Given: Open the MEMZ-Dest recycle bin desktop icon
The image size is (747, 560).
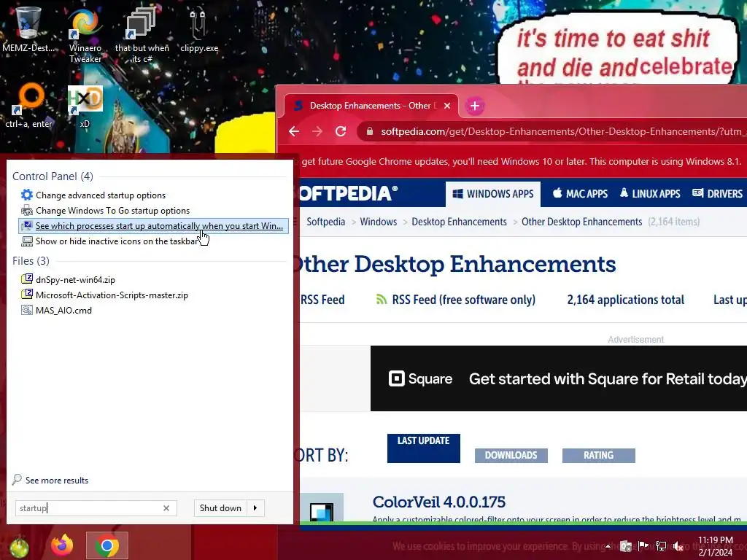Looking at the screenshot, I should 28,28.
